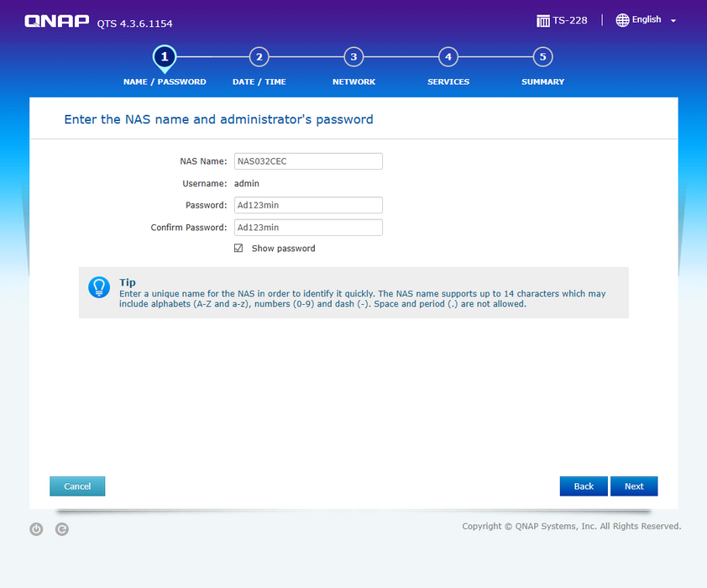Select the step 1 circle marker
The image size is (707, 588).
click(165, 56)
